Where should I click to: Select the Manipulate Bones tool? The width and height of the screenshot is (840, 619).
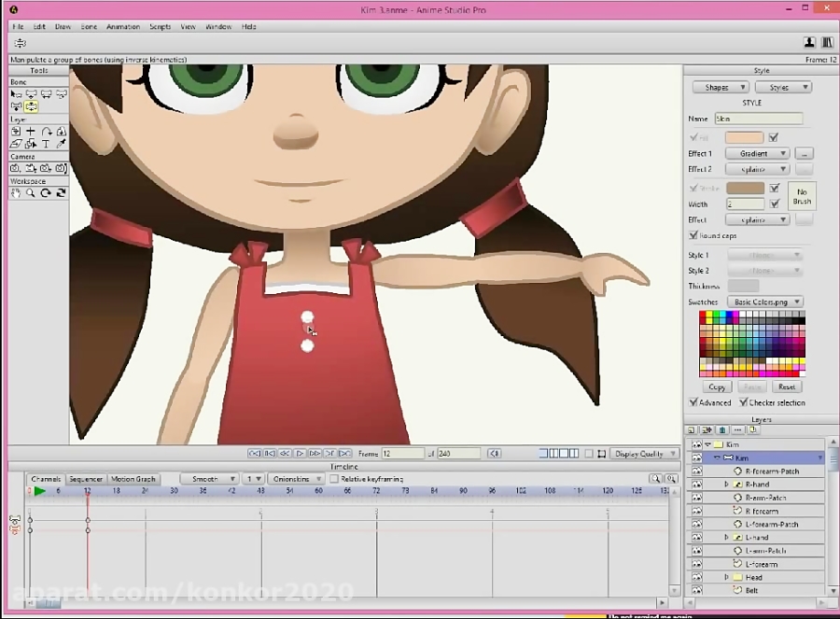[x=31, y=106]
